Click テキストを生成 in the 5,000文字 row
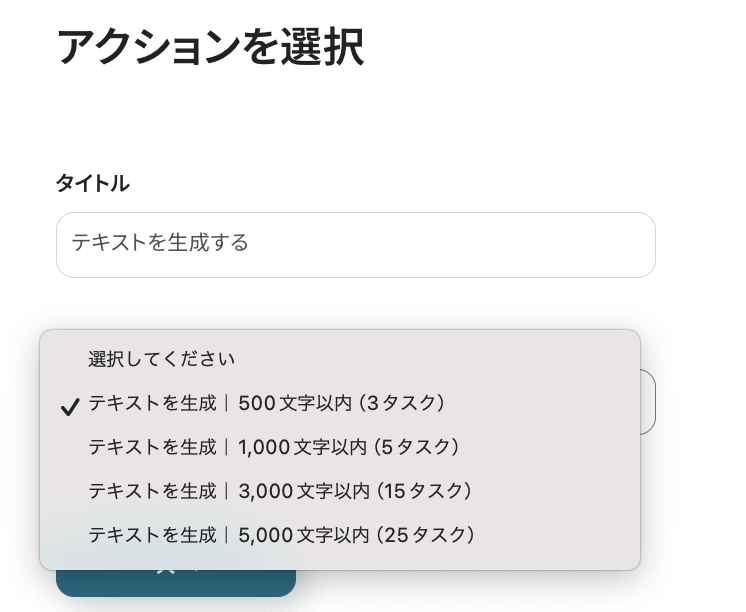Viewport: 746px width, 612px height. click(152, 535)
